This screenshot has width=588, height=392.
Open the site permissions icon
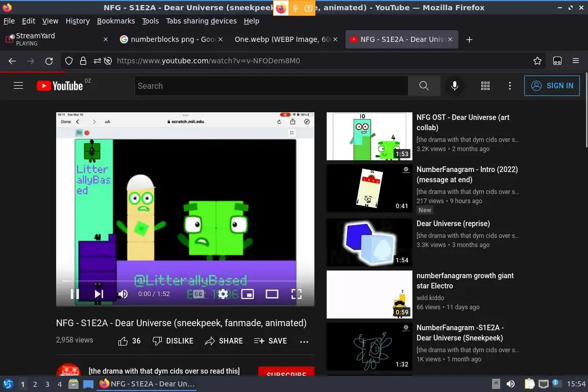tap(97, 61)
